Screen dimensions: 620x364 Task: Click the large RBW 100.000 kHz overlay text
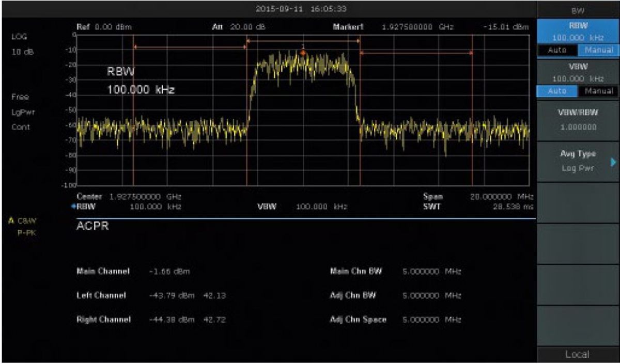click(x=141, y=81)
